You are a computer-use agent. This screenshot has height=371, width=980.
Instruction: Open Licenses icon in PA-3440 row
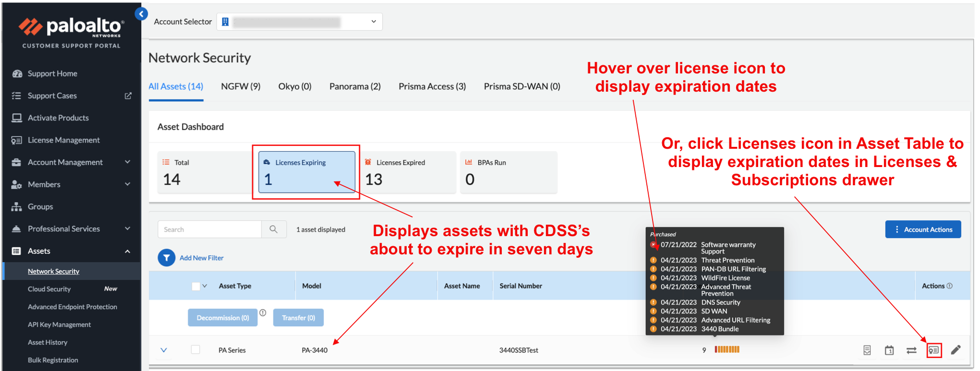934,350
